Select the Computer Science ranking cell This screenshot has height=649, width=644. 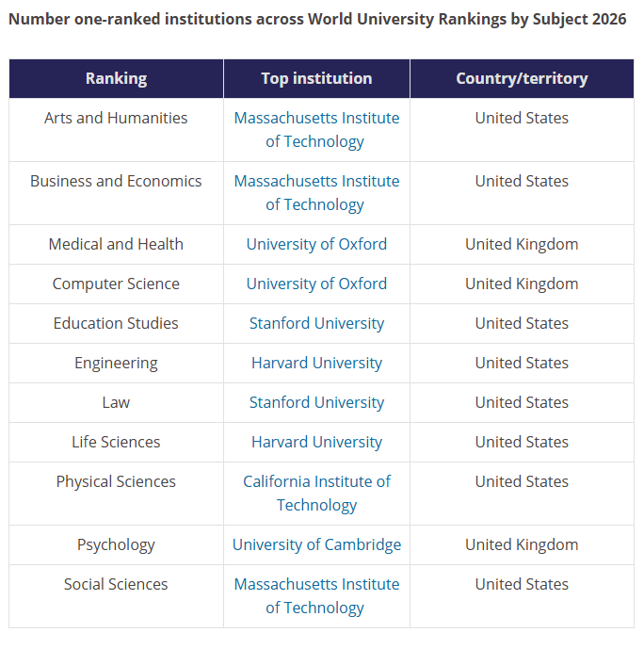click(x=116, y=284)
